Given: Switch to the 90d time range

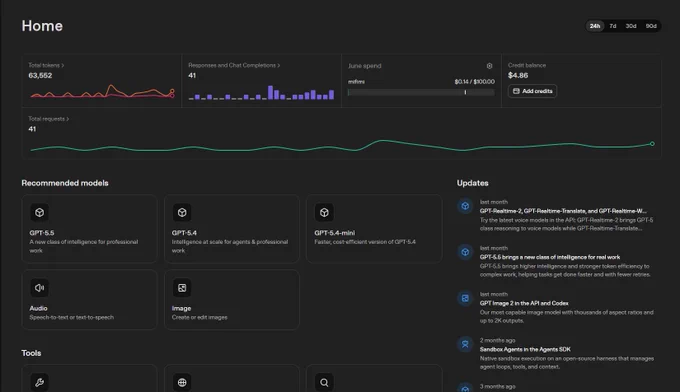Looking at the screenshot, I should (651, 26).
